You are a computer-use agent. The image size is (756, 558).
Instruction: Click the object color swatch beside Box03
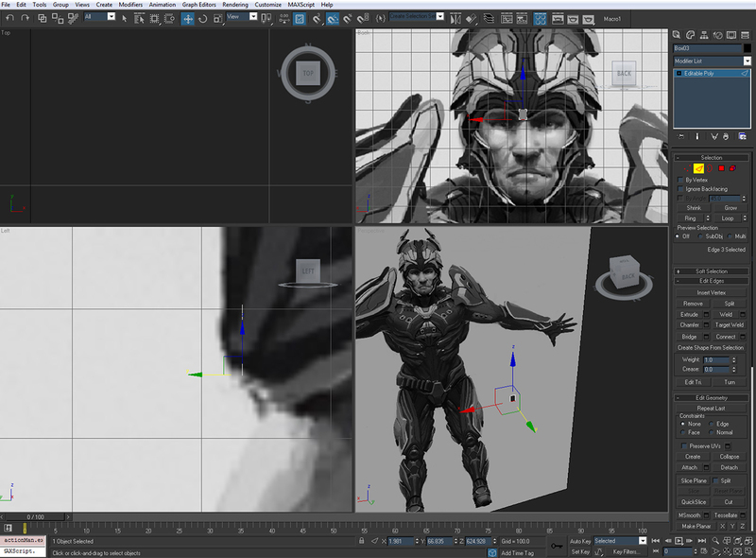(747, 48)
